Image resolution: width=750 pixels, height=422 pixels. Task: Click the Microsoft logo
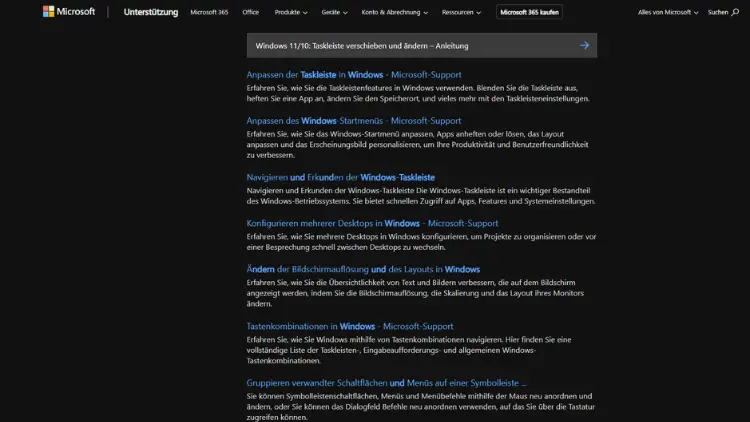click(x=69, y=11)
